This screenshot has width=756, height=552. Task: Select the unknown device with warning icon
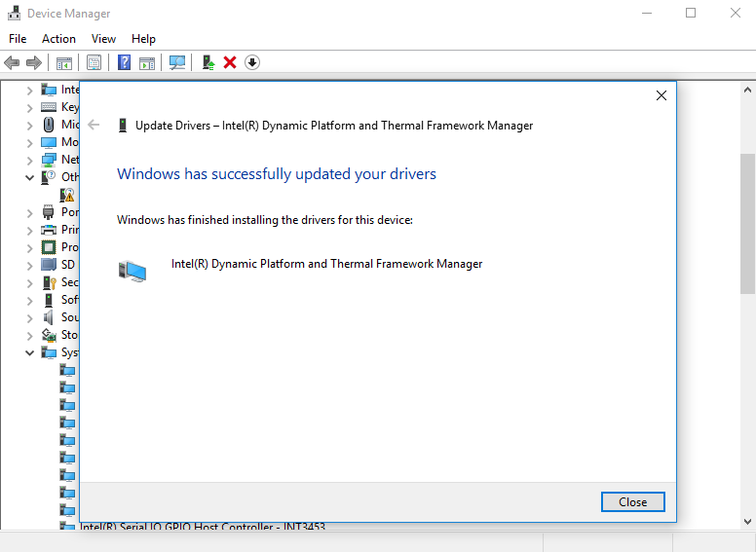click(67, 195)
